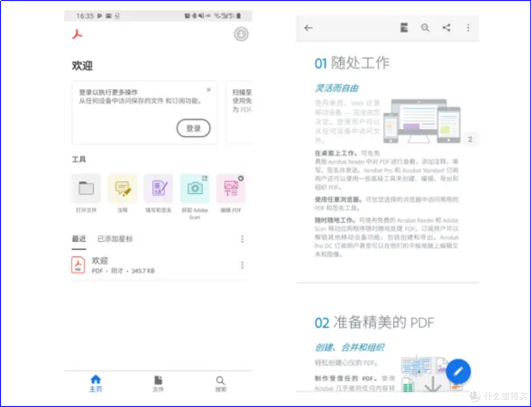Launch the 获取 Adobe Scan camera tool

(195, 188)
